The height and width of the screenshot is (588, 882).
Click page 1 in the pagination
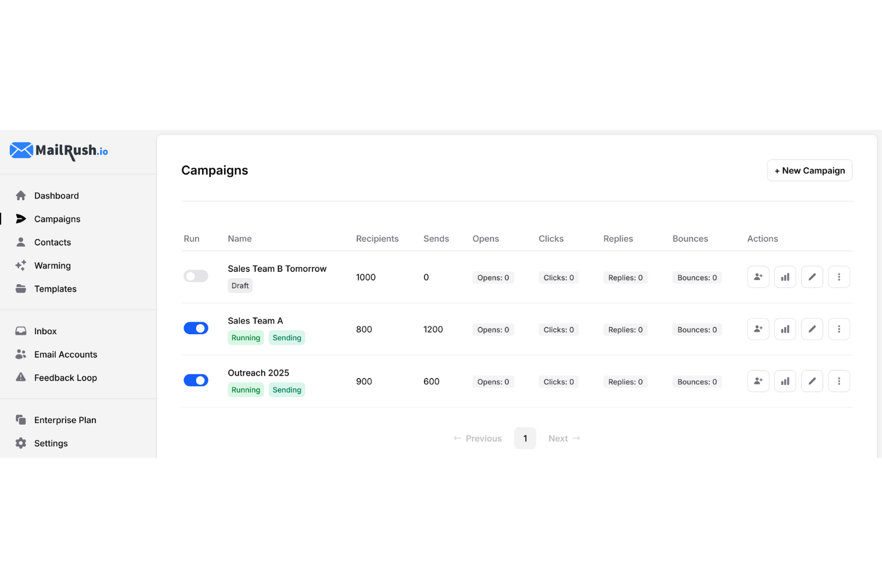pyautogui.click(x=525, y=438)
